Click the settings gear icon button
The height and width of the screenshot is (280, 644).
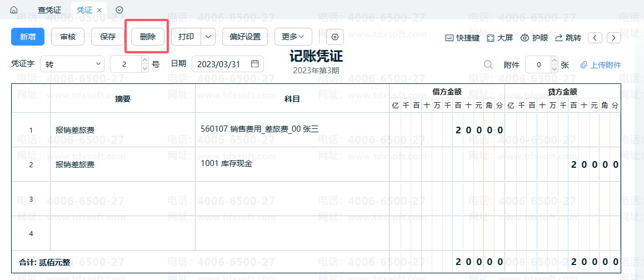[x=335, y=37]
